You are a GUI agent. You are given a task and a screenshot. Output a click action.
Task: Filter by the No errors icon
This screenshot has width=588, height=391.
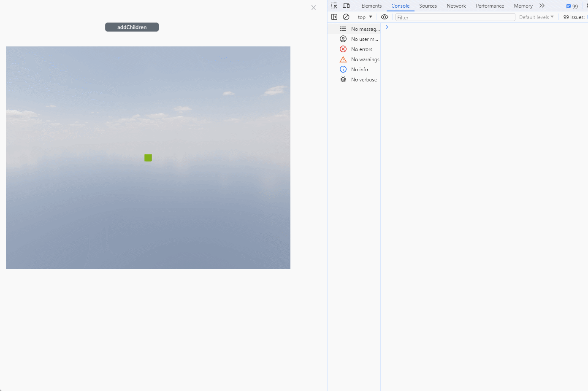pos(343,49)
